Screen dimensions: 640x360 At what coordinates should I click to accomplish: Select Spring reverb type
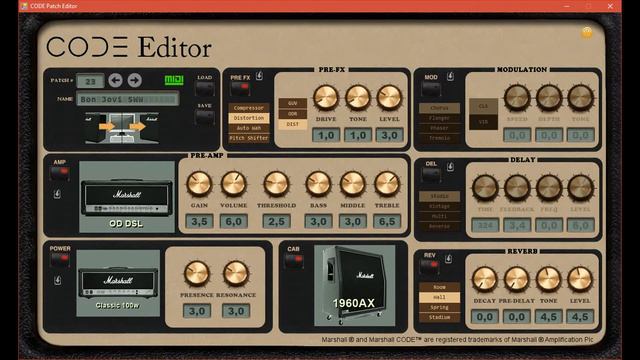coord(439,307)
